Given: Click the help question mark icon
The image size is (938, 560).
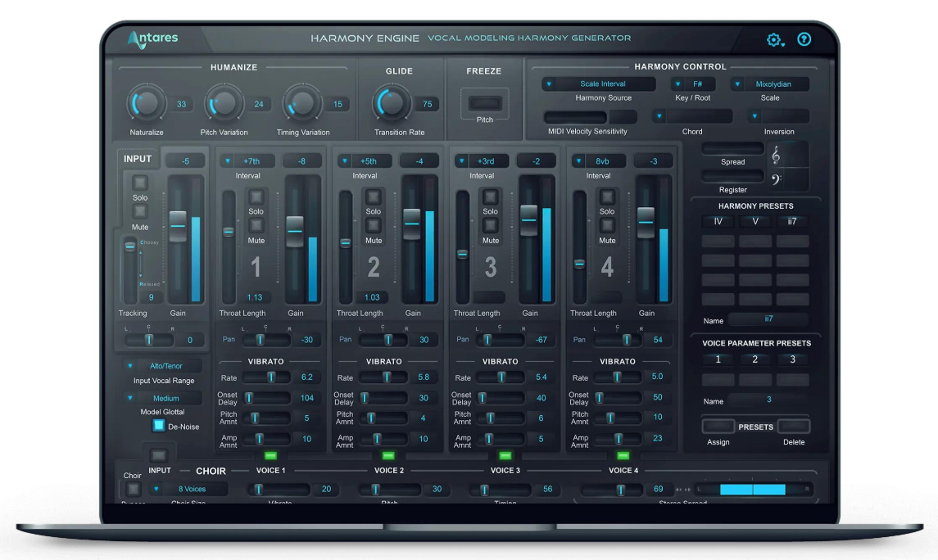Looking at the screenshot, I should tap(804, 38).
